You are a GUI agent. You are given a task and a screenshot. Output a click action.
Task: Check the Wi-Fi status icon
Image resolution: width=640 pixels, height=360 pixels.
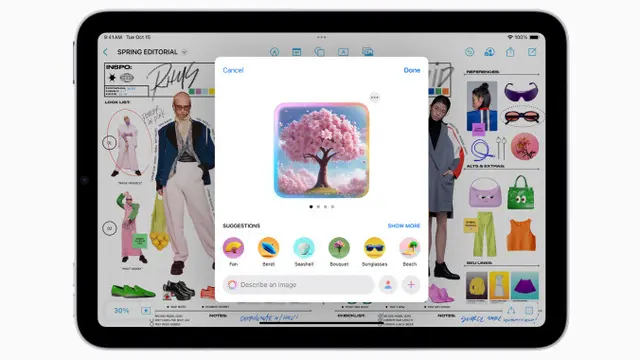click(x=510, y=37)
